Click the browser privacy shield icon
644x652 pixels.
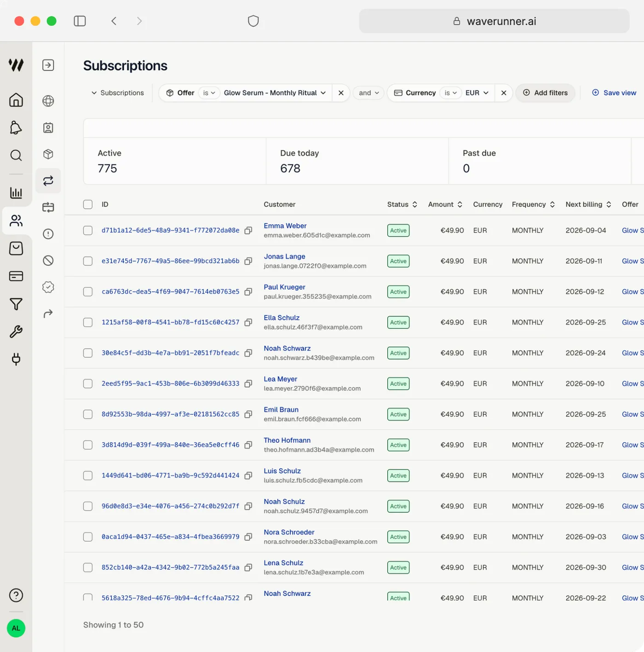[x=253, y=21]
